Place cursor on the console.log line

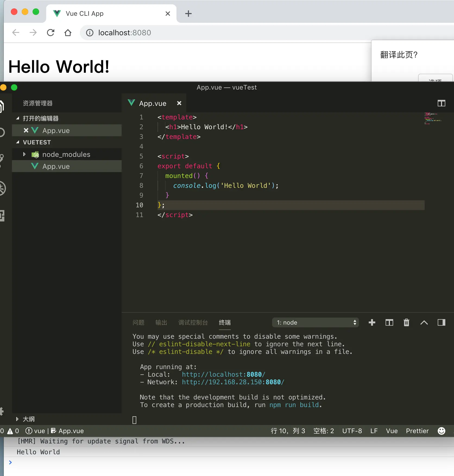pos(226,186)
